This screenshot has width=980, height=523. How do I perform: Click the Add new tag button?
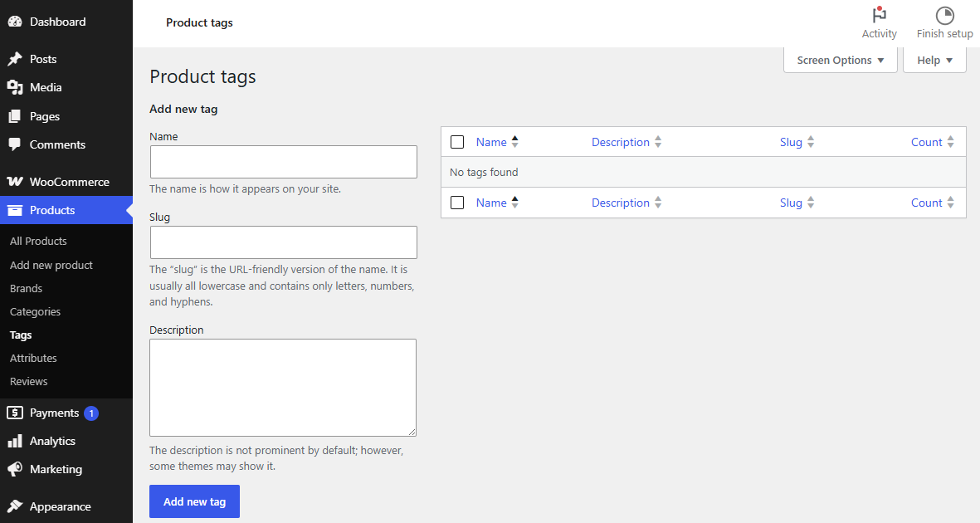(194, 501)
